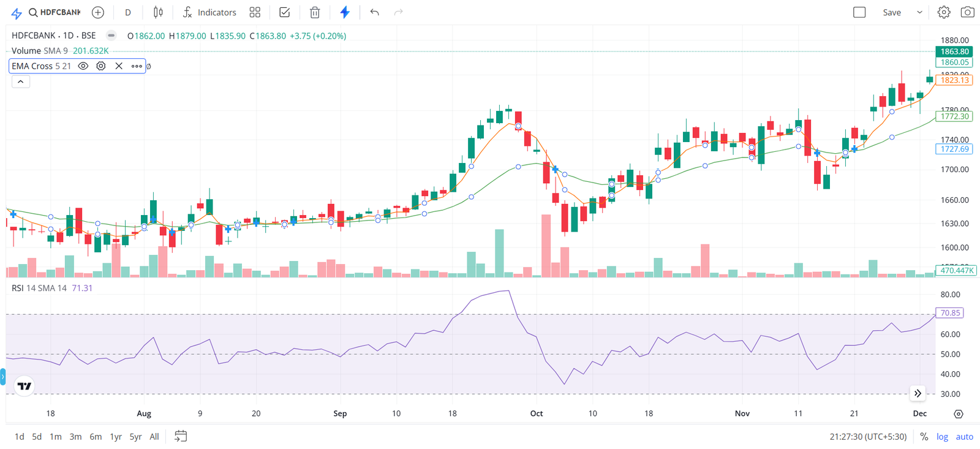Redo the chart action

pos(399,12)
